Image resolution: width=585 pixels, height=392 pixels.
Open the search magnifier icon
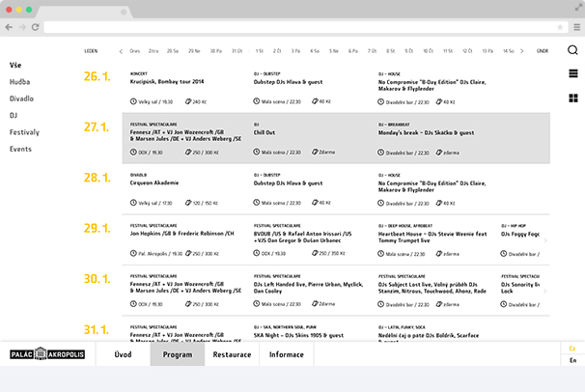[x=572, y=50]
